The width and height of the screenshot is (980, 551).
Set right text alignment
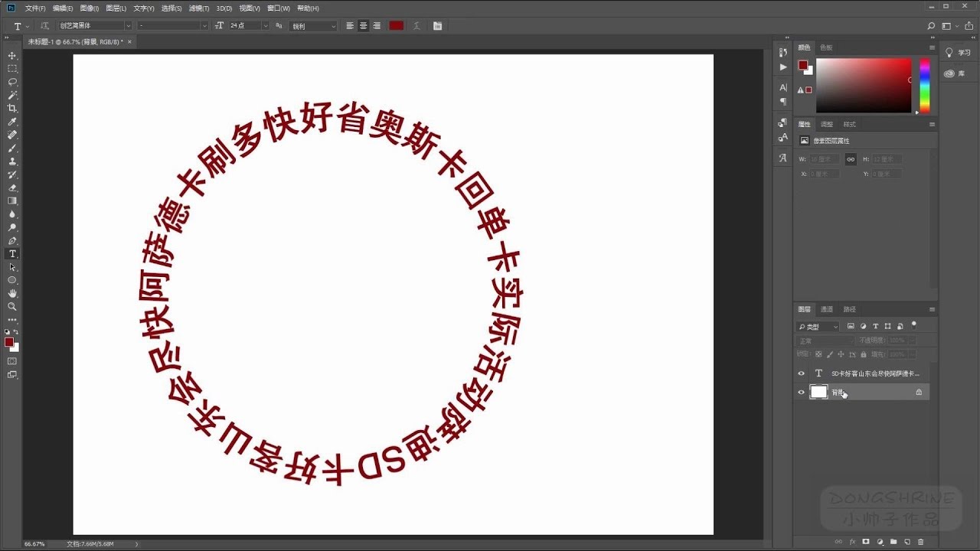[377, 25]
